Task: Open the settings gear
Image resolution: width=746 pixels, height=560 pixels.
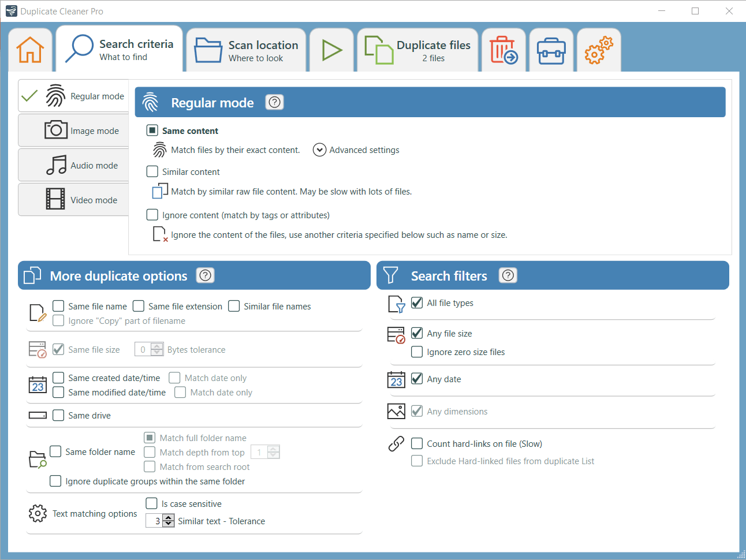Action: pyautogui.click(x=598, y=49)
